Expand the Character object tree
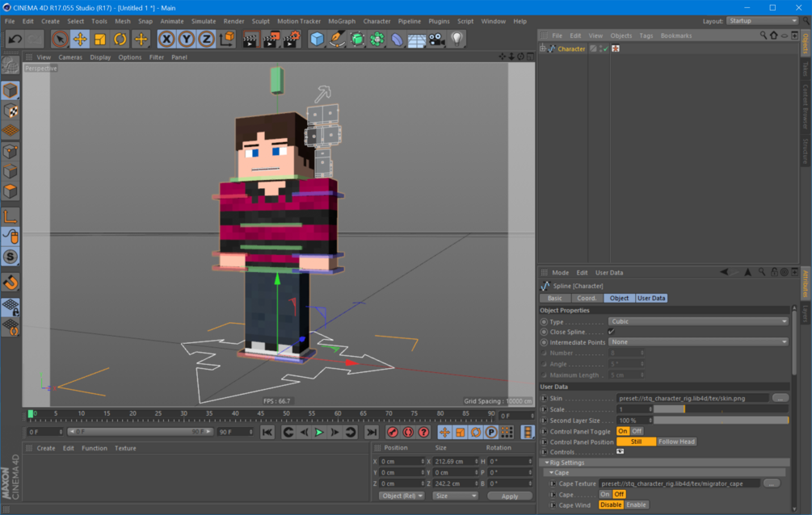This screenshot has width=812, height=515. click(543, 48)
